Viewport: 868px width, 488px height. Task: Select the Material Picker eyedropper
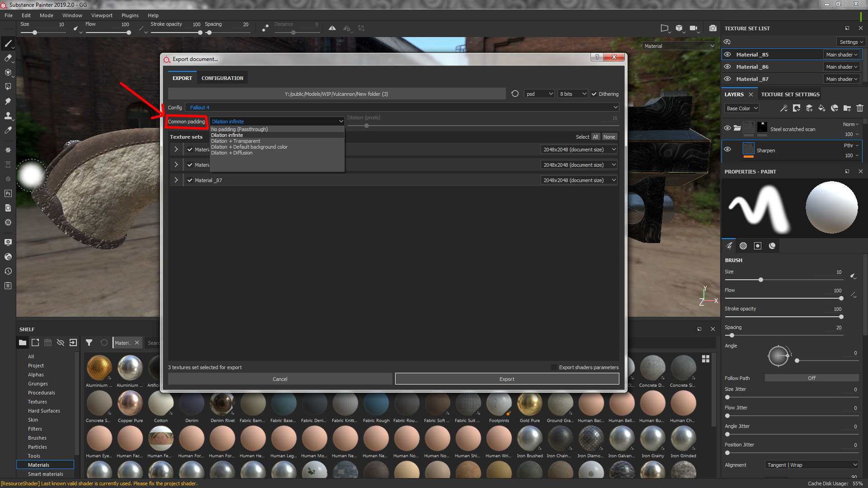tap(8, 130)
